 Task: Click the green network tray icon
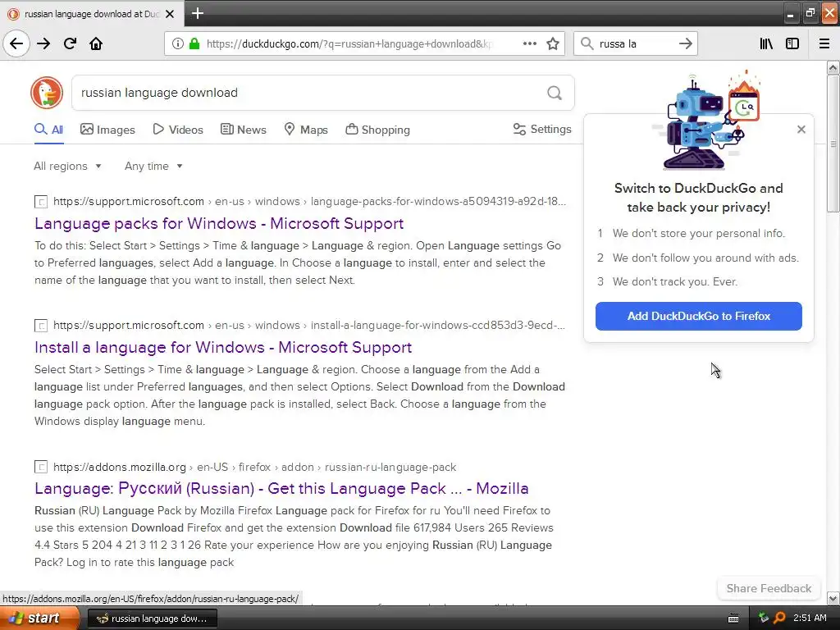764,618
